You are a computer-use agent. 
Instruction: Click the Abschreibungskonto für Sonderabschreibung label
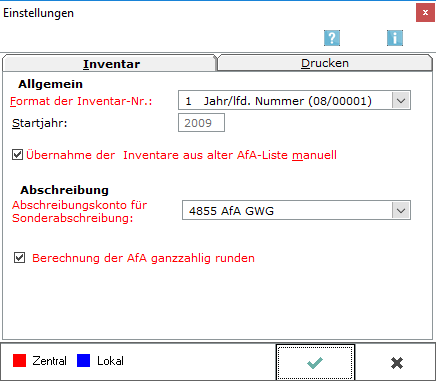click(79, 211)
